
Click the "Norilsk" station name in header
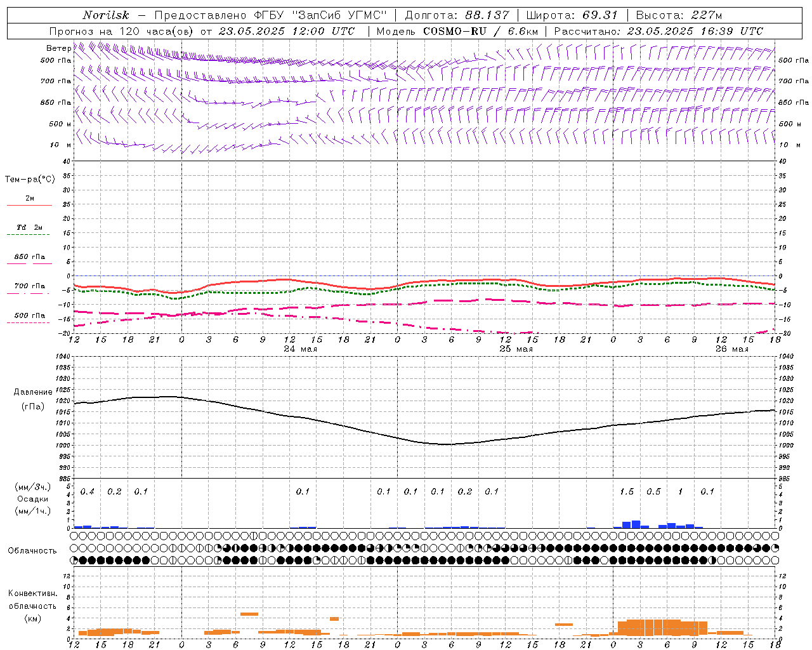pyautogui.click(x=106, y=15)
